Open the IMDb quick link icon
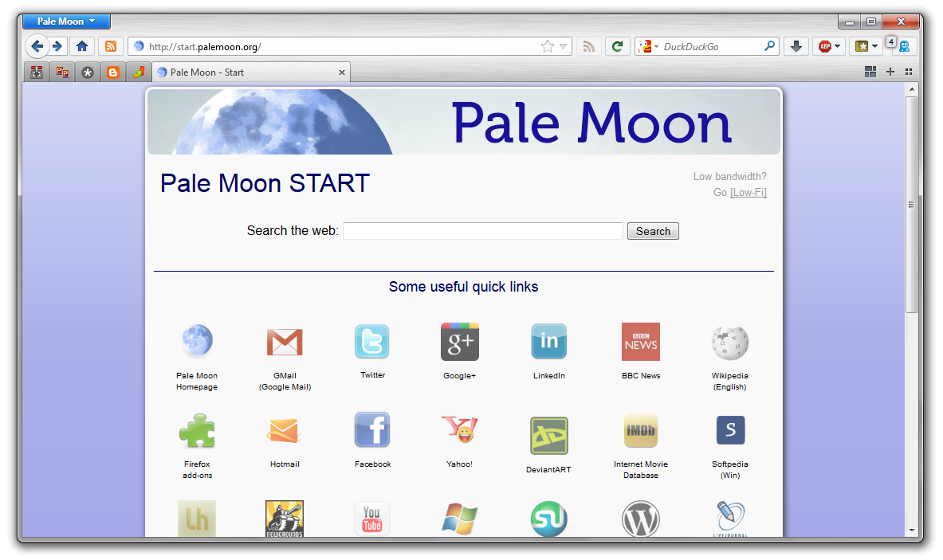Image resolution: width=943 pixels, height=560 pixels. click(641, 430)
